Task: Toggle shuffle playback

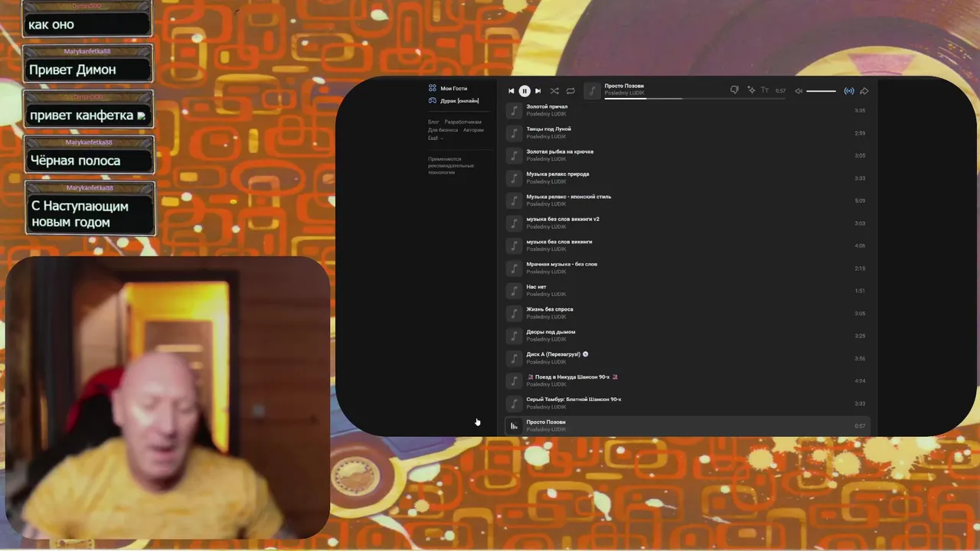Action: [554, 91]
